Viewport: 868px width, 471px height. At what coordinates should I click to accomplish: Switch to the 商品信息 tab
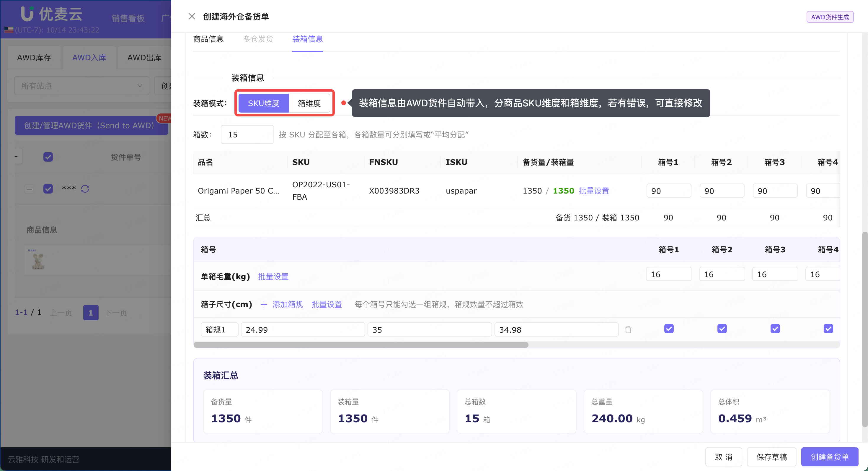point(208,39)
